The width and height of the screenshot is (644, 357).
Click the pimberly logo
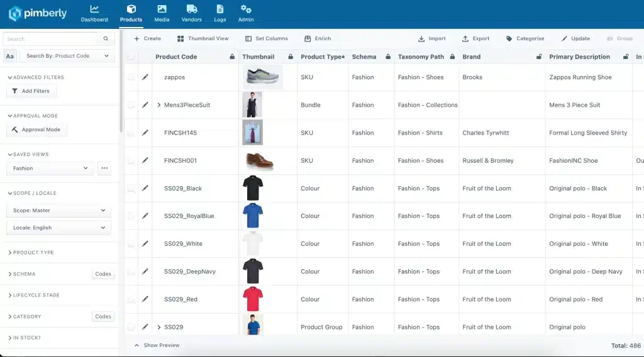coord(37,14)
